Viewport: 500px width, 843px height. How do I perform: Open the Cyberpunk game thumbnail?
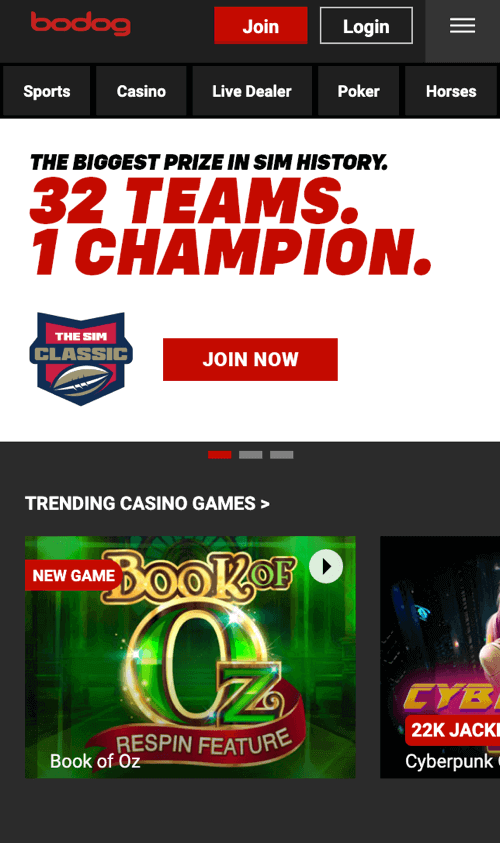pyautogui.click(x=440, y=657)
